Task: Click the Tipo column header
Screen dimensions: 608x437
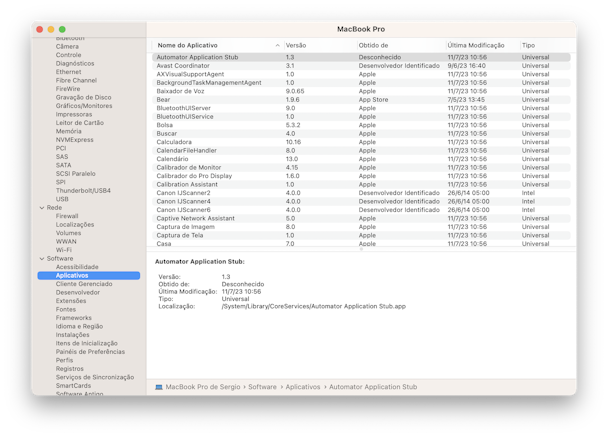Action: (x=528, y=45)
